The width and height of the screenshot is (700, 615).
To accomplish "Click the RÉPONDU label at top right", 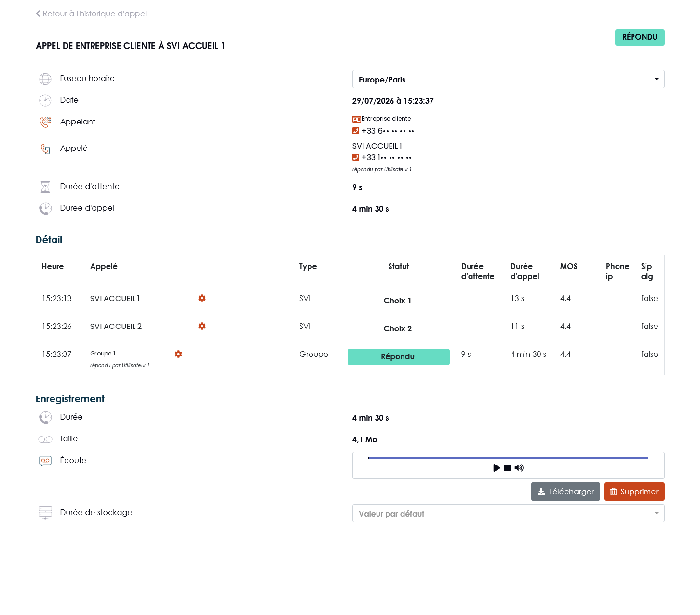I will [640, 38].
